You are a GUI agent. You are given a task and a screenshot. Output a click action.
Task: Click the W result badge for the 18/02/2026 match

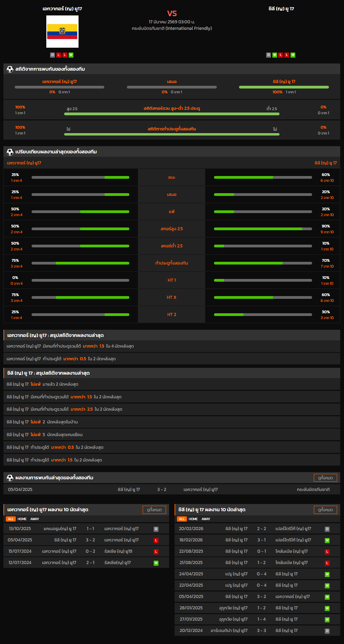click(327, 540)
